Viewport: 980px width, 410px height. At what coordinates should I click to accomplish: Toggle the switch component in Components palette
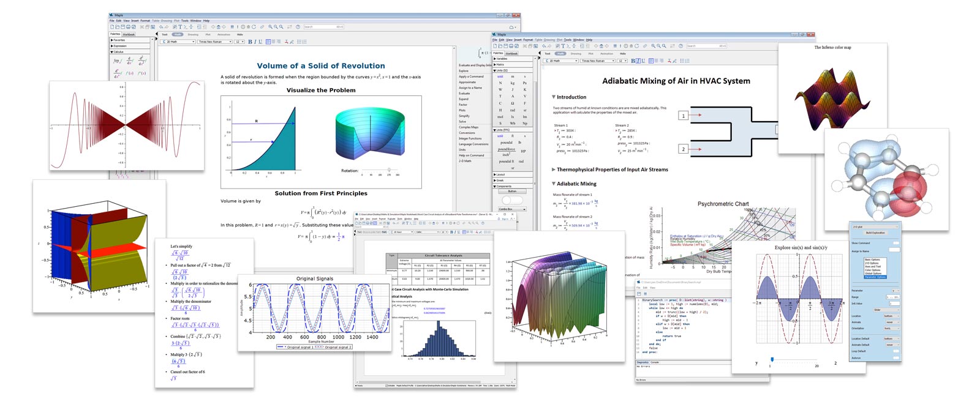pos(513,200)
